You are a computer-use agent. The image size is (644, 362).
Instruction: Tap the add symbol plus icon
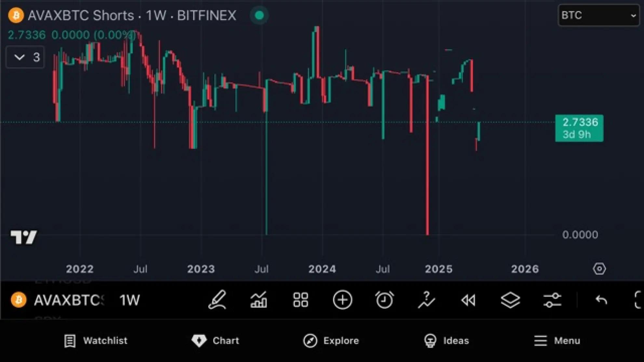click(x=342, y=300)
